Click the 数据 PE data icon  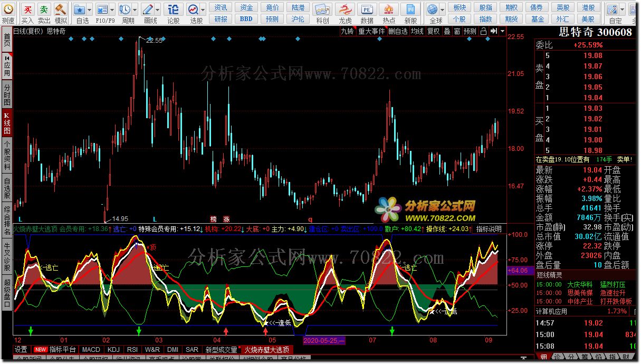click(x=367, y=9)
